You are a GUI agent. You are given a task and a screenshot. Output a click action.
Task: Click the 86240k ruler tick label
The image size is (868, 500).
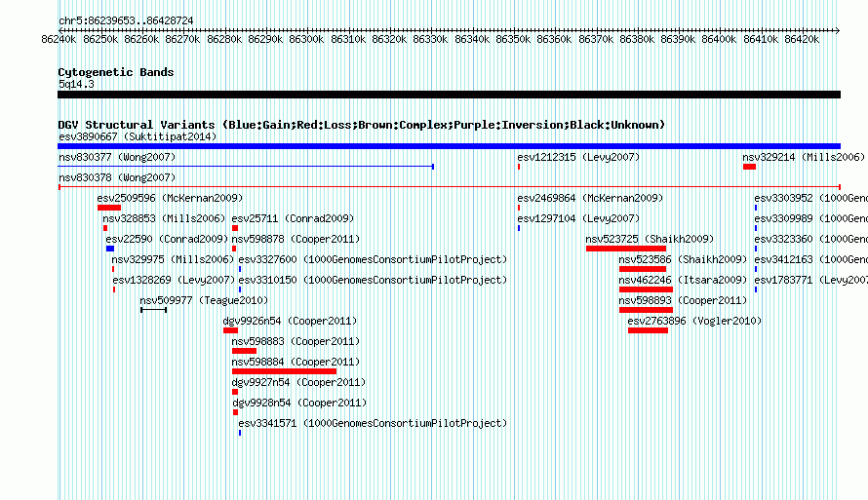pyautogui.click(x=59, y=40)
